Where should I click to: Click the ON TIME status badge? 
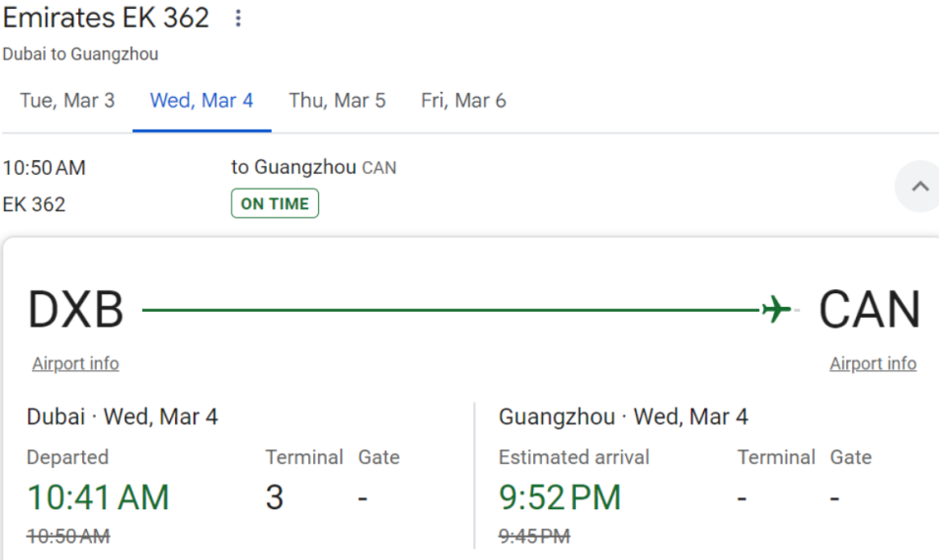coord(275,203)
